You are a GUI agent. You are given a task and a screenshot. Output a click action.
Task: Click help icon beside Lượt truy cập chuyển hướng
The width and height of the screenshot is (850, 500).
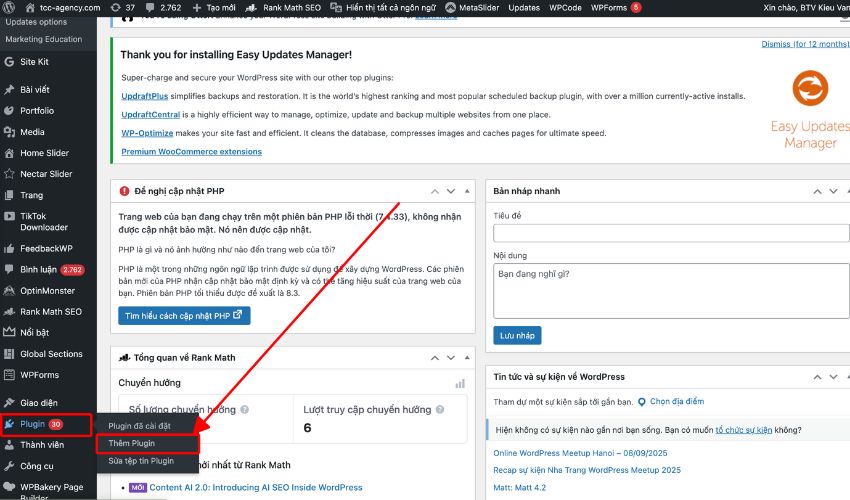[440, 410]
